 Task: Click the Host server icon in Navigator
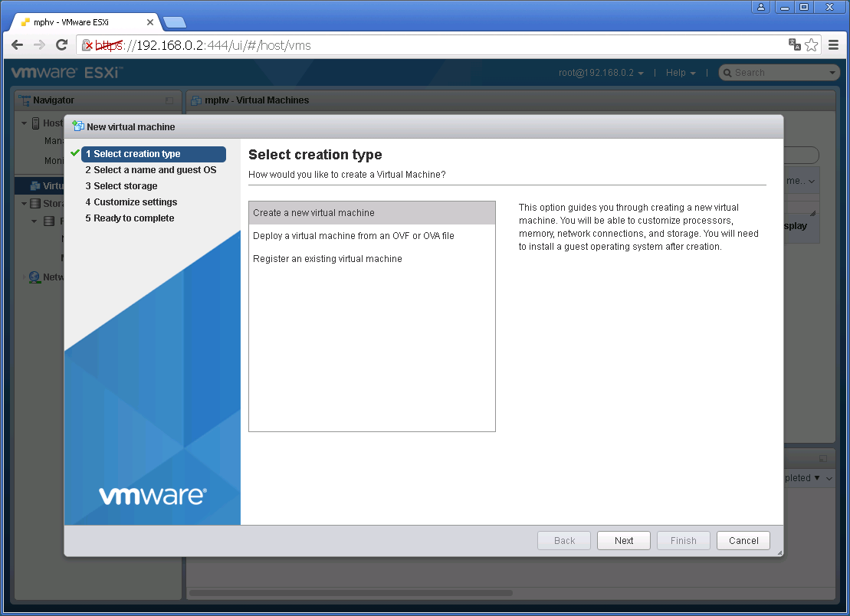point(36,123)
